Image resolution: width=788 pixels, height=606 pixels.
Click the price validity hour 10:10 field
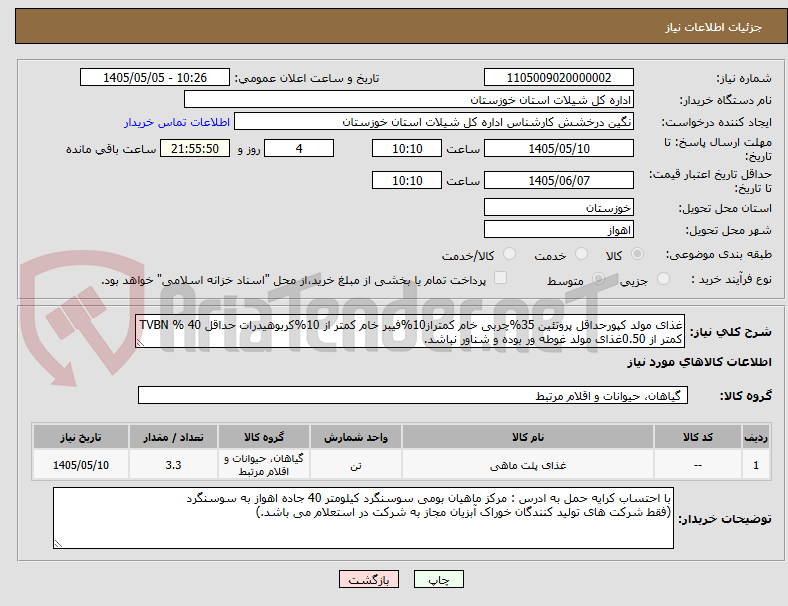click(x=407, y=180)
